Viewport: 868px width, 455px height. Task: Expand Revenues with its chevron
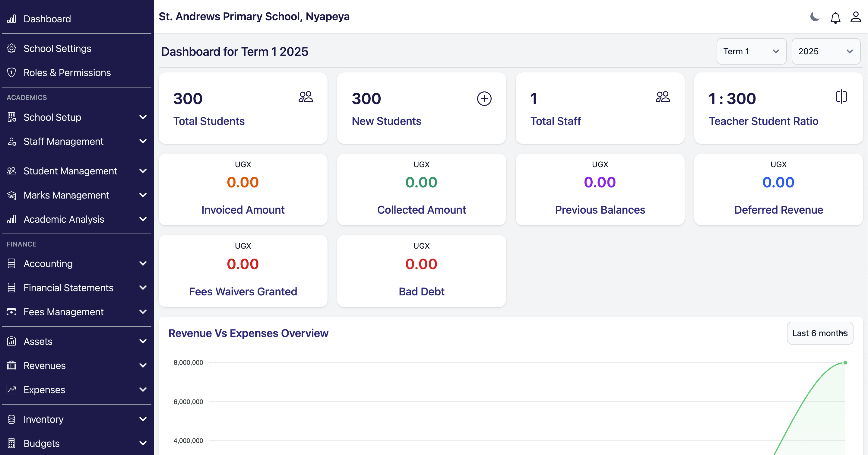click(x=143, y=366)
